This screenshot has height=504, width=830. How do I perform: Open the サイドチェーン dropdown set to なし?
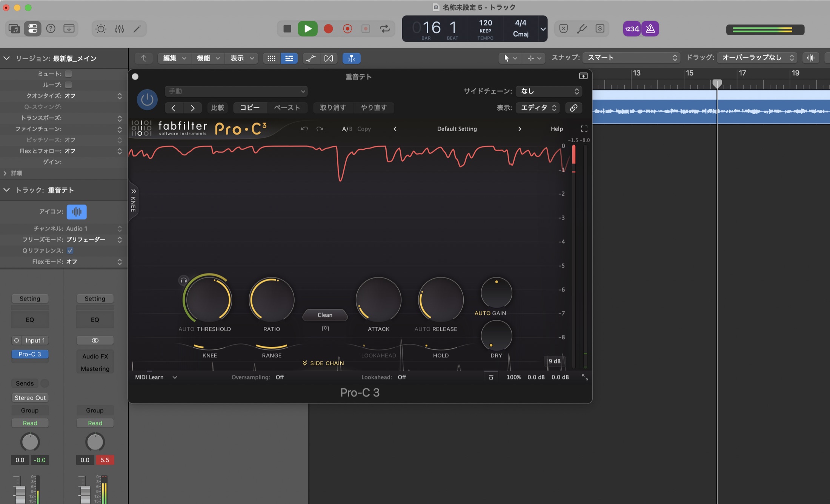pos(549,91)
